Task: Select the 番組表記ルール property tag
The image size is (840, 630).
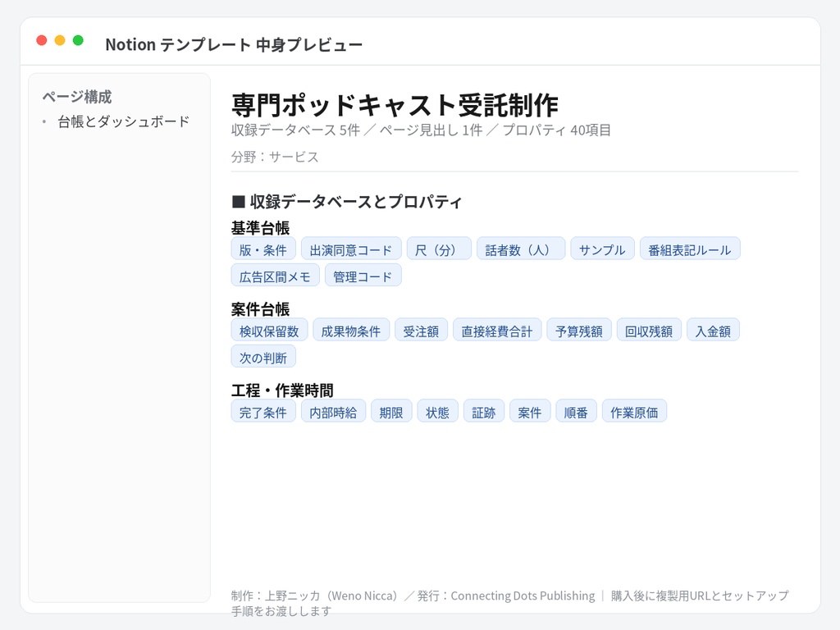Action: (x=690, y=249)
